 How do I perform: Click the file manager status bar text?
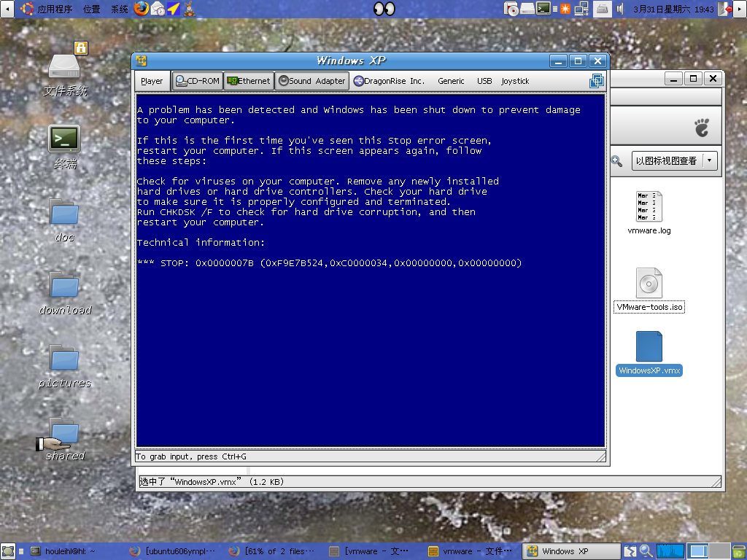(212, 482)
